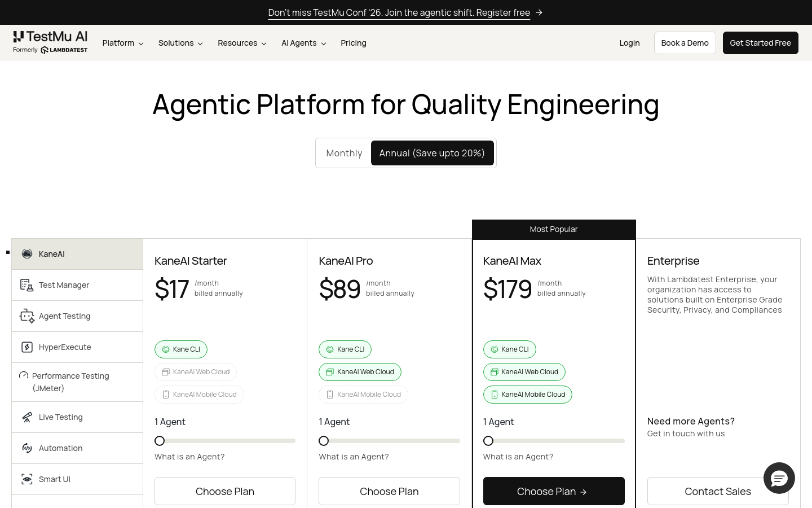Click the Performance Testing gauge icon
Screen dimensions: 812x508
click(x=24, y=375)
